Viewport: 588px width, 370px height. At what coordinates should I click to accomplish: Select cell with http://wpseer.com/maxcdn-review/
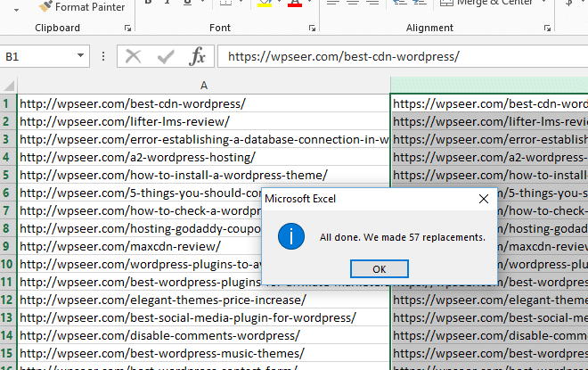point(140,246)
